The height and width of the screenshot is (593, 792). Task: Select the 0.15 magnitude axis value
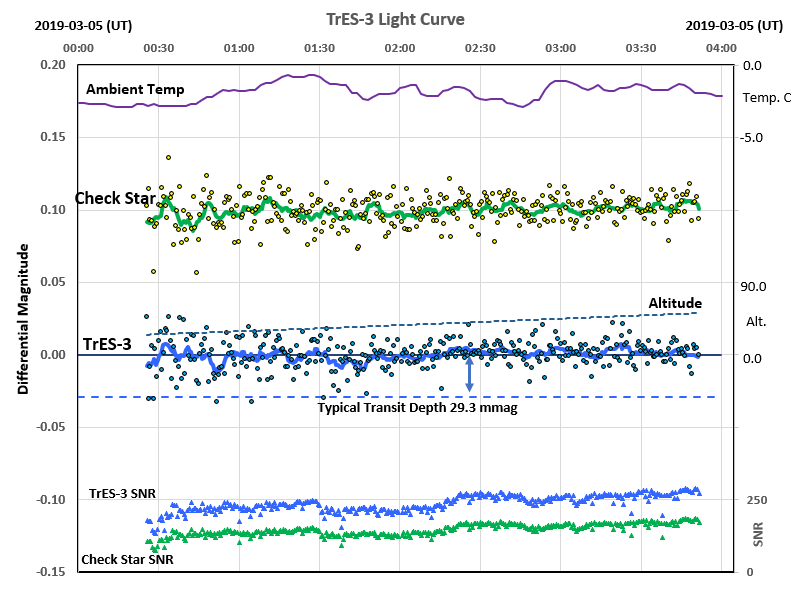pos(53,137)
